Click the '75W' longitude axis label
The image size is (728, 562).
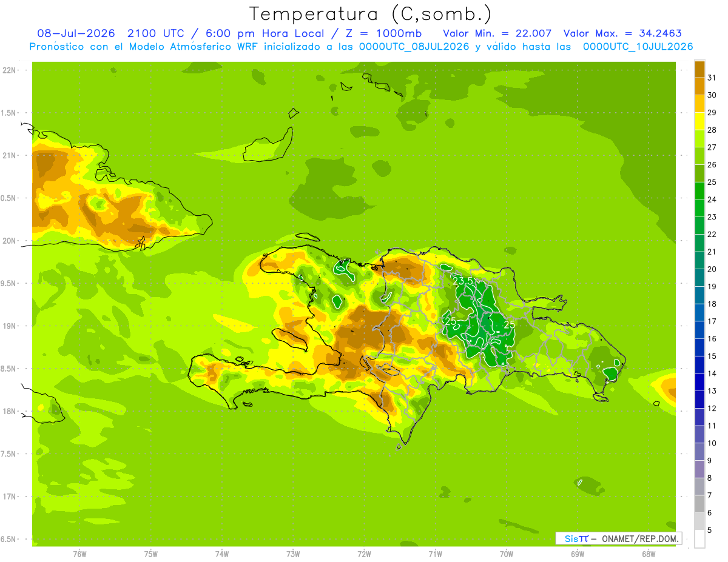[151, 554]
